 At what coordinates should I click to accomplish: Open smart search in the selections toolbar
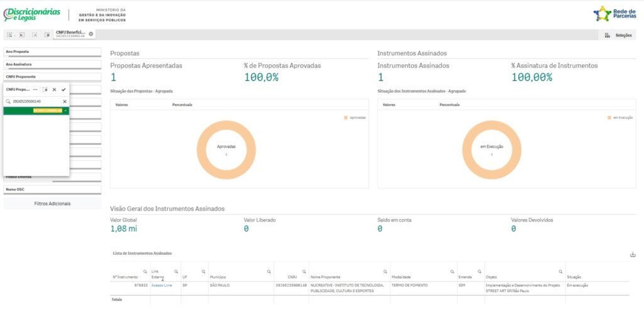(x=9, y=35)
